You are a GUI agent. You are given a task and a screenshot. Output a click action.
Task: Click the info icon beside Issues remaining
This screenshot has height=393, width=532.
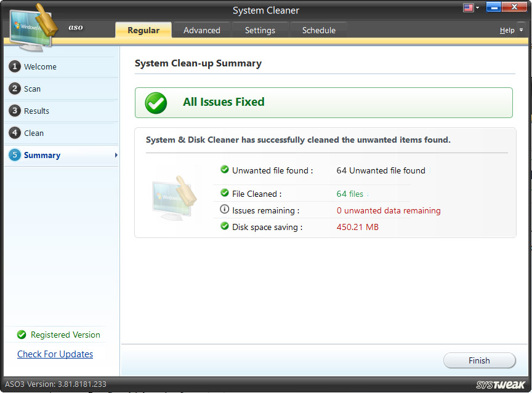point(225,208)
